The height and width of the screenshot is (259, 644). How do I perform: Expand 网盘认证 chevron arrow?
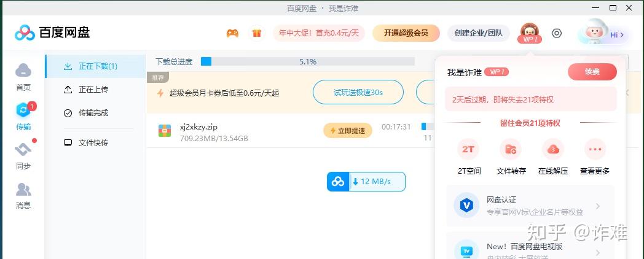click(x=597, y=206)
